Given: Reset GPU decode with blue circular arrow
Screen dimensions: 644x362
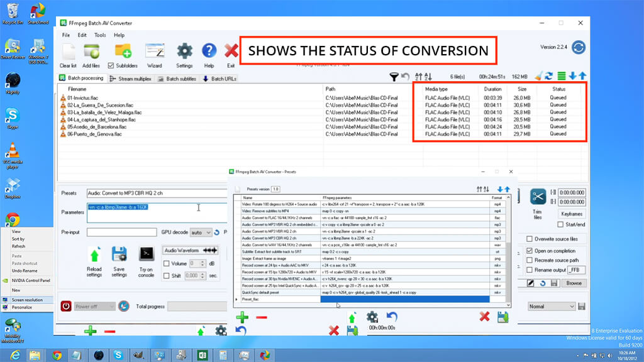Looking at the screenshot, I should pos(217,233).
